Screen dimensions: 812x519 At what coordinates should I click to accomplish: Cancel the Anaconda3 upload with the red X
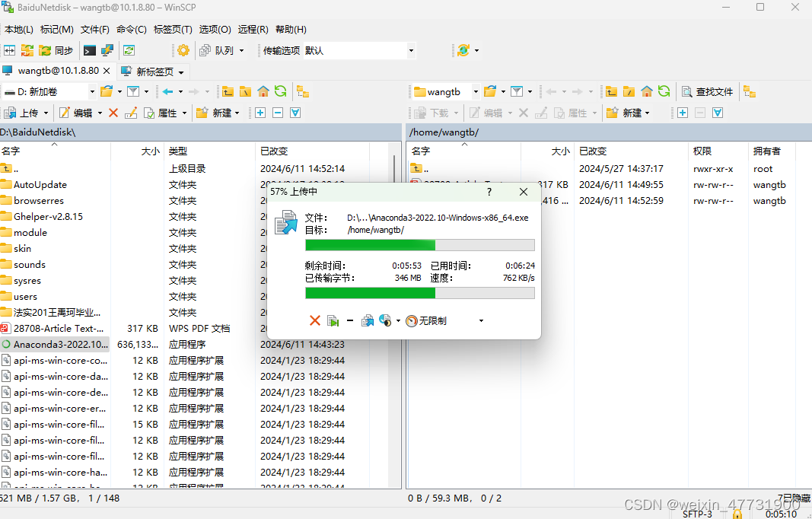click(x=315, y=320)
